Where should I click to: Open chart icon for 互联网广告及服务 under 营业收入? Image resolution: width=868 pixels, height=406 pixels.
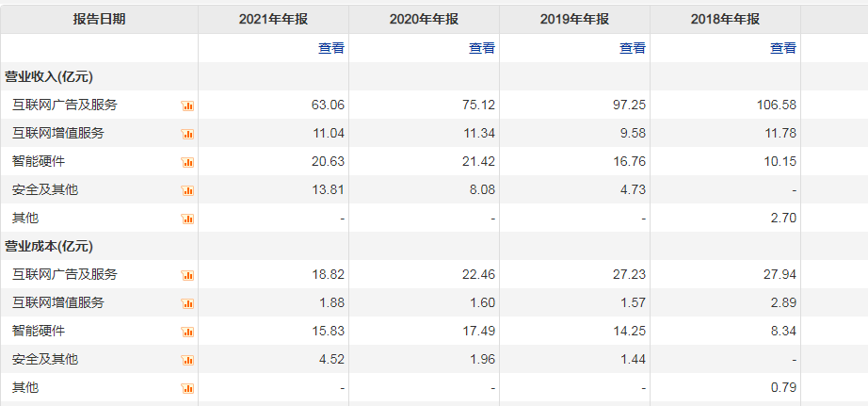(x=187, y=106)
